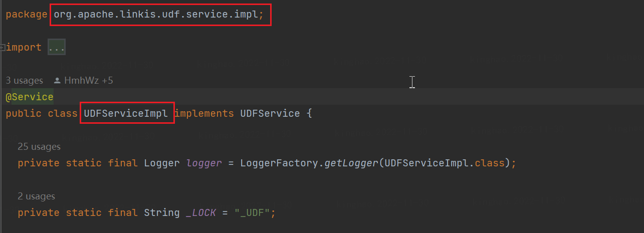The width and height of the screenshot is (644, 233).
Task: Click the _LOCK constant name
Action: point(200,212)
